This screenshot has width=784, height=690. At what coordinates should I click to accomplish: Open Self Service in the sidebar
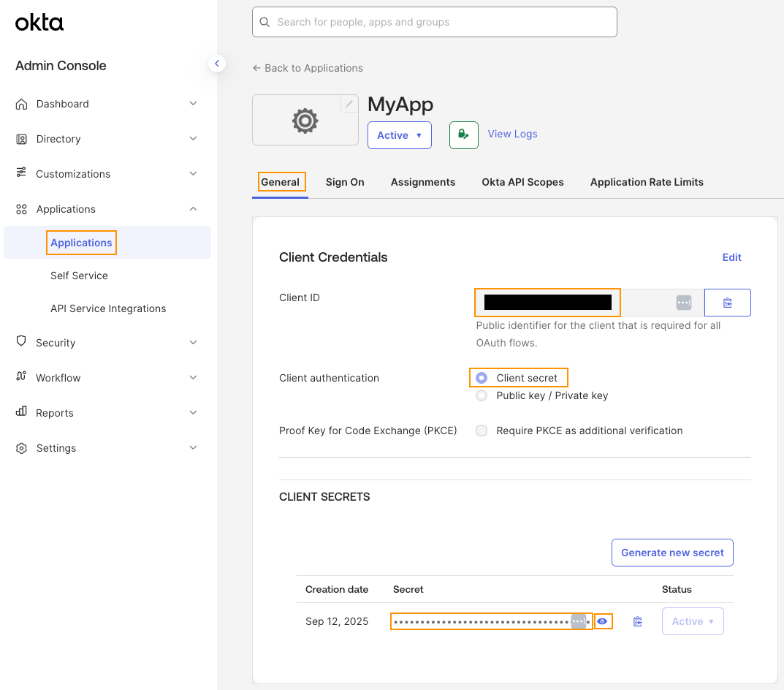click(79, 276)
